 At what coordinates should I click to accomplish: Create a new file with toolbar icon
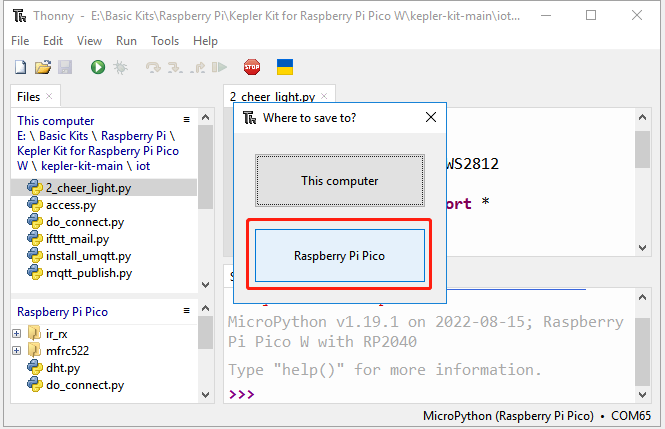click(x=20, y=67)
